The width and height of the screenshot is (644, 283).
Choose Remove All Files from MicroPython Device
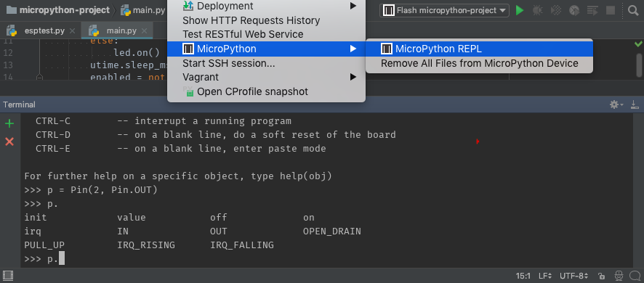[479, 64]
